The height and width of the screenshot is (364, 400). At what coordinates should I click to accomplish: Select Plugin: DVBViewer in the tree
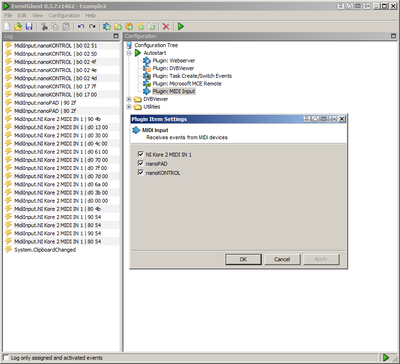[x=173, y=68]
